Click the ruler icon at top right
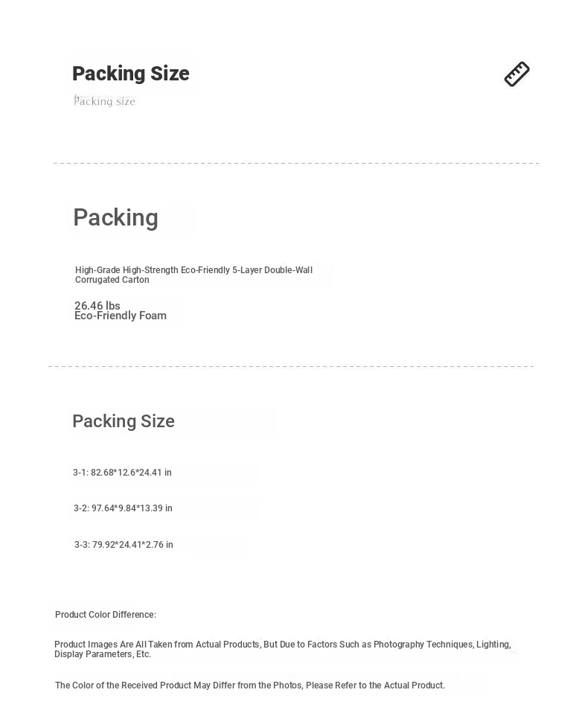The height and width of the screenshot is (716, 588). click(517, 74)
